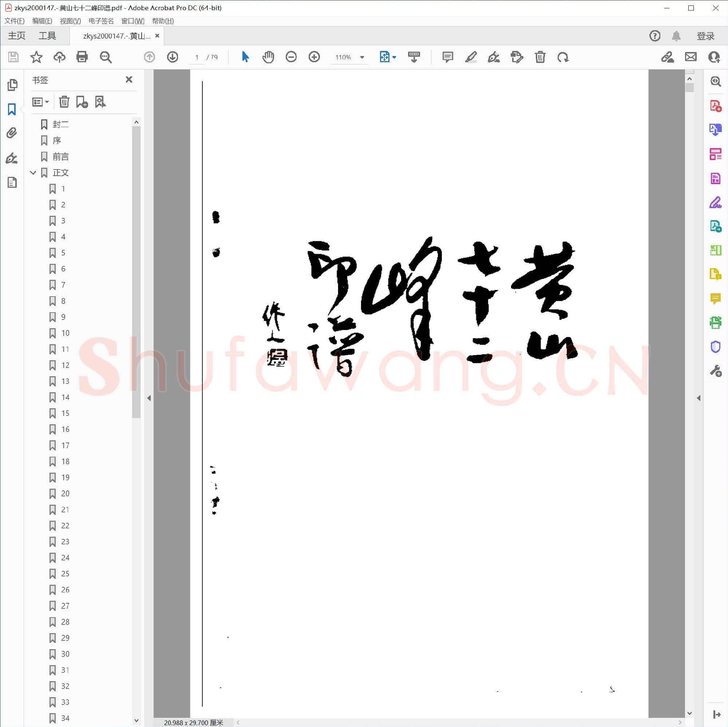Select the Hand pan tool
The image size is (728, 727).
tap(268, 57)
